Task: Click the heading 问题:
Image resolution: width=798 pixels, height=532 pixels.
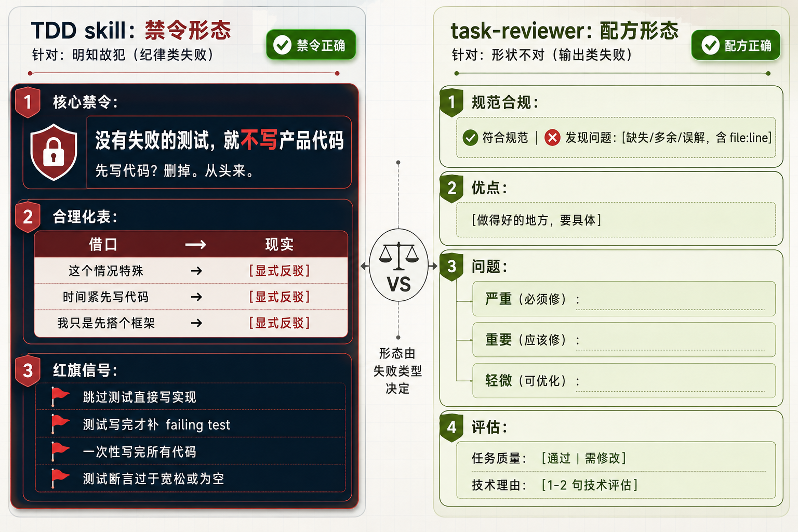Action: [x=489, y=267]
